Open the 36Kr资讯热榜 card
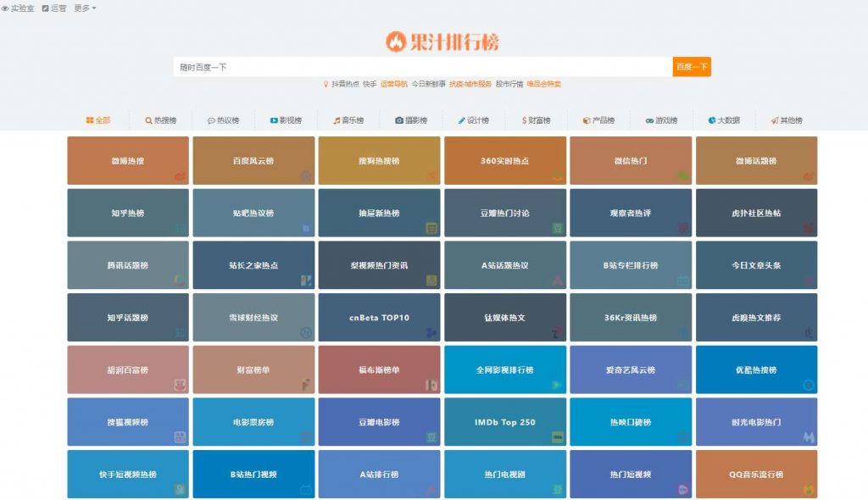This screenshot has height=500, width=868. pos(631,317)
